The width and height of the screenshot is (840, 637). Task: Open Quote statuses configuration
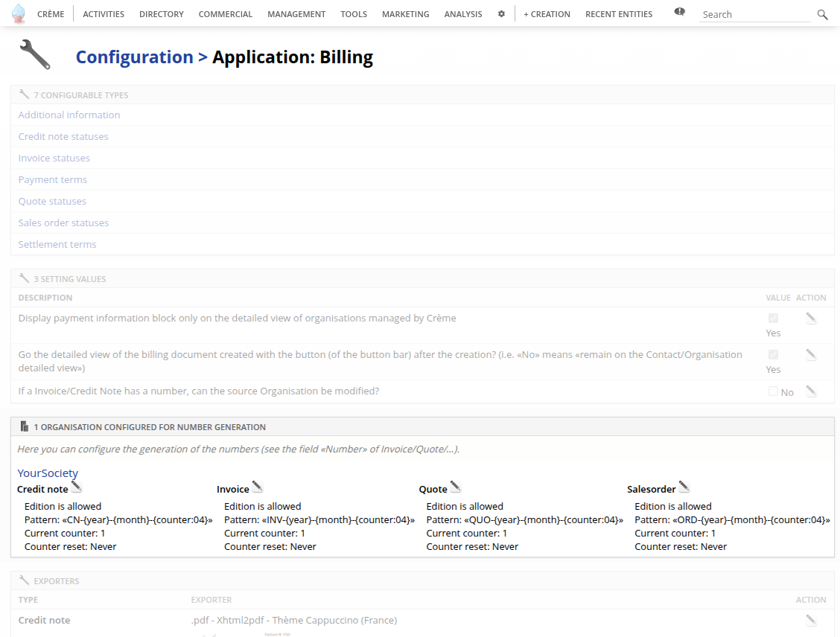pyautogui.click(x=52, y=201)
